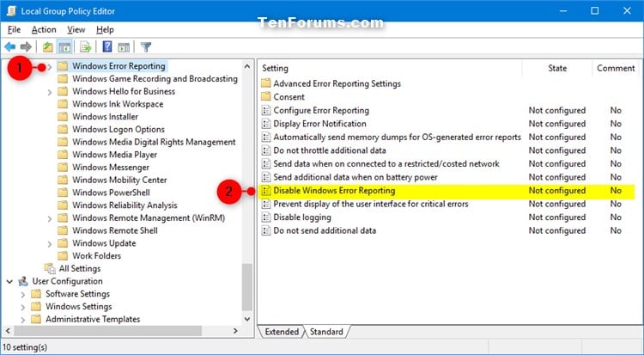Screen dimensions: 644x355
Task: Click the User Configuration node icon
Action: [23, 281]
